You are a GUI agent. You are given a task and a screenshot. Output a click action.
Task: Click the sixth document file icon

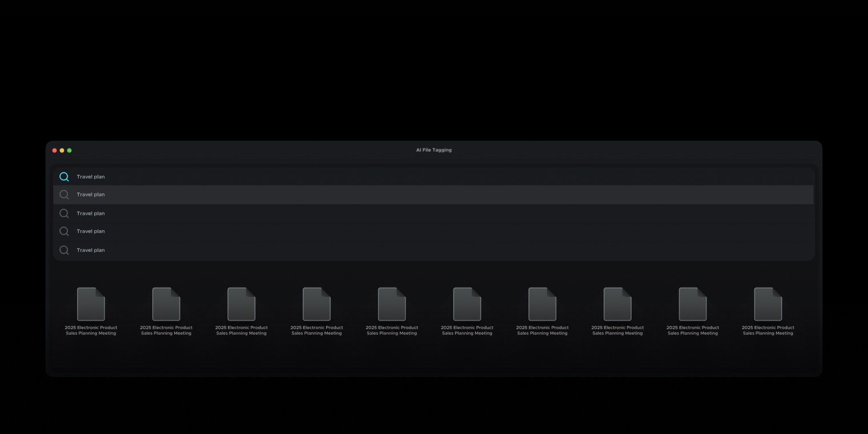click(x=467, y=304)
